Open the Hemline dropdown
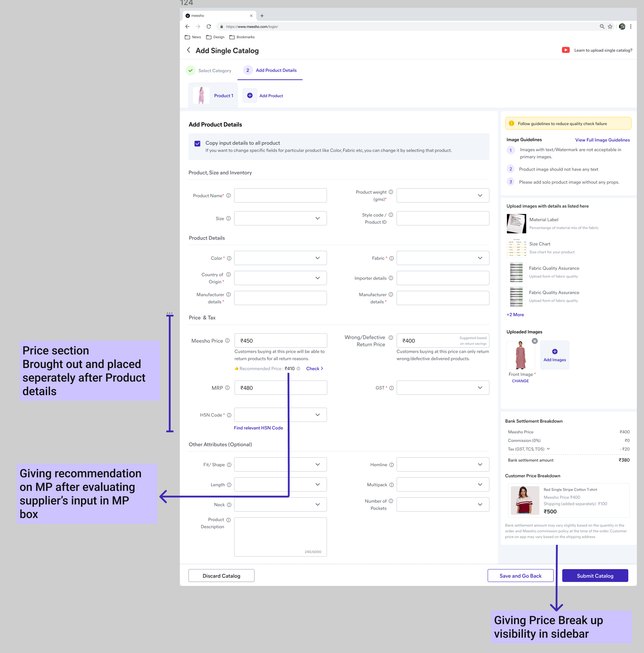This screenshot has width=644, height=653. click(x=443, y=464)
